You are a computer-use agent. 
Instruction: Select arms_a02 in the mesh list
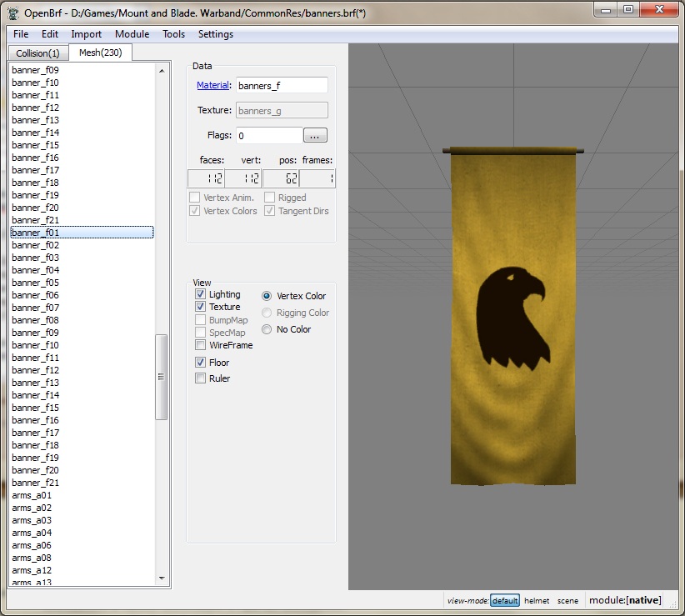[x=82, y=508]
